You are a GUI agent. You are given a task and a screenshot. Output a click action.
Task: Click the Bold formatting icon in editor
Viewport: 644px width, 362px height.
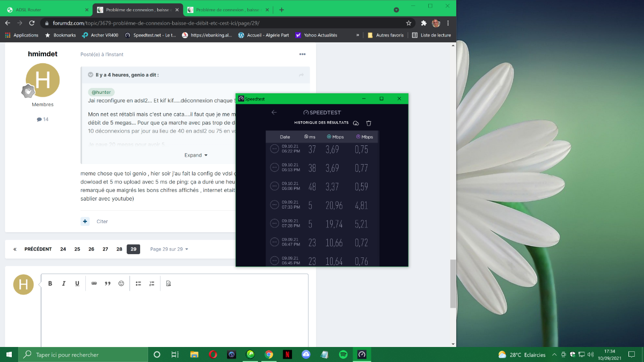pyautogui.click(x=50, y=283)
